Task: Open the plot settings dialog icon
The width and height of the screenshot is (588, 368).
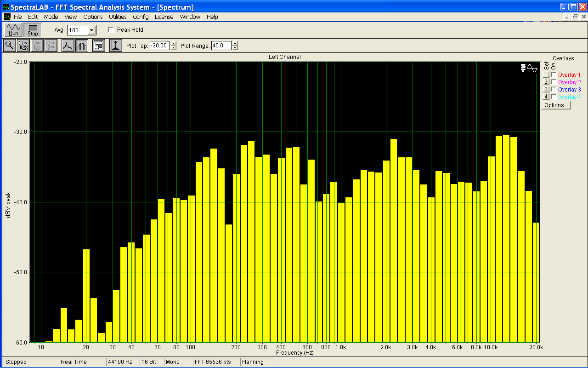Action: pyautogui.click(x=98, y=46)
